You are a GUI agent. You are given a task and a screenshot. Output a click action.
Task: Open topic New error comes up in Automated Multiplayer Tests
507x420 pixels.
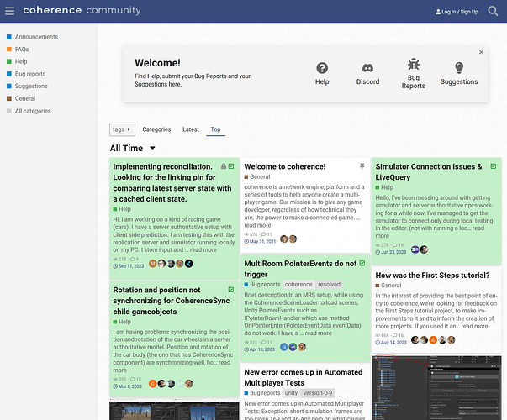[x=304, y=377]
